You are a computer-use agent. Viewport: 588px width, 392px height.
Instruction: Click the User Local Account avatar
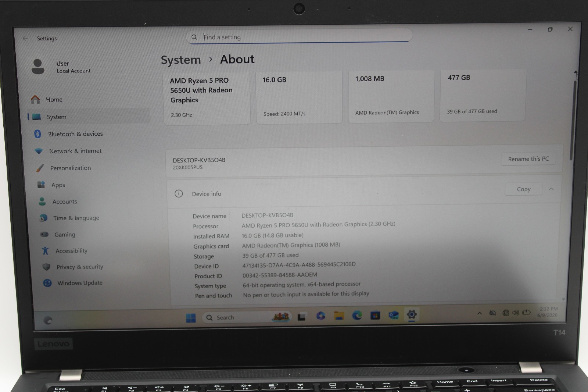pyautogui.click(x=38, y=67)
